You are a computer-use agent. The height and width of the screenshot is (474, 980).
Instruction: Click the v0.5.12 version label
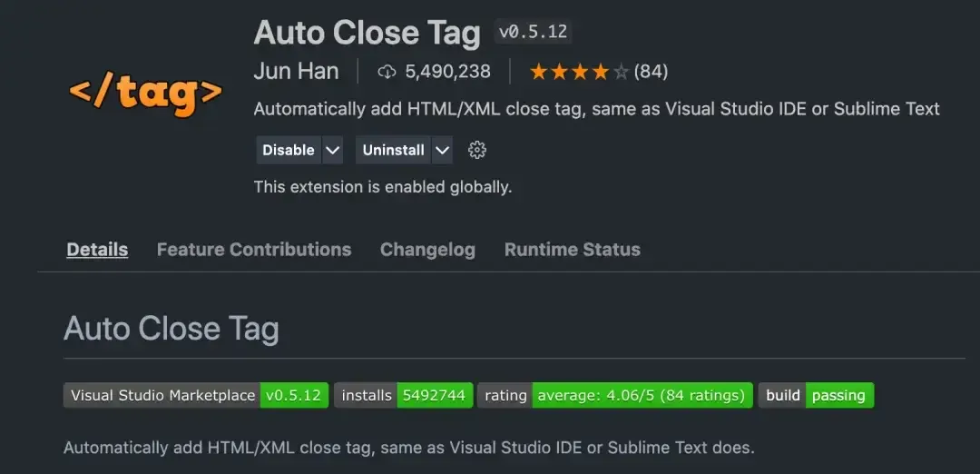point(533,32)
